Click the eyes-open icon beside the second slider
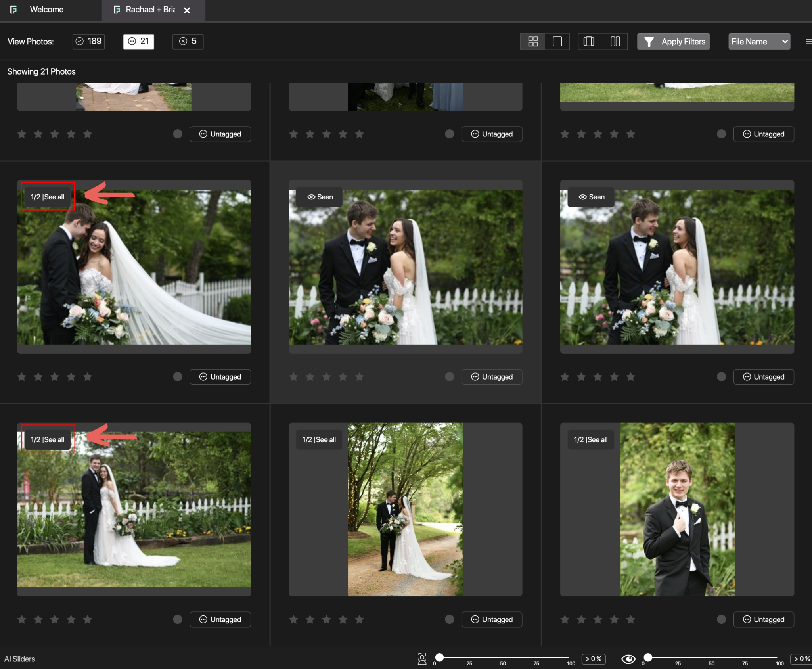Image resolution: width=812 pixels, height=669 pixels. pos(629,659)
